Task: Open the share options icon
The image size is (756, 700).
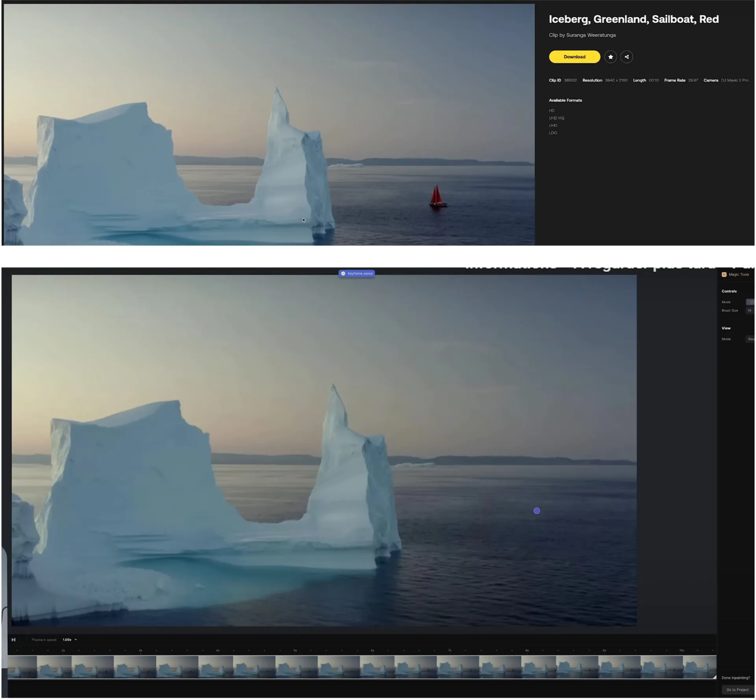Action: tap(626, 57)
